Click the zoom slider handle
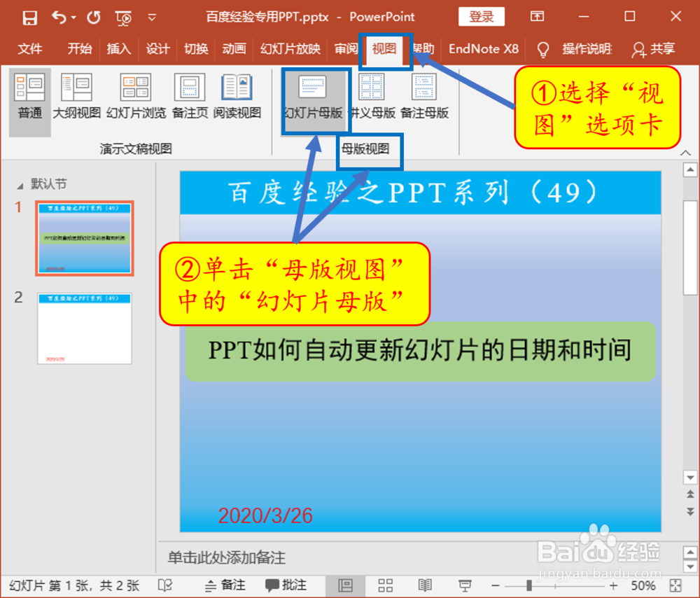This screenshot has height=598, width=700. 529,585
